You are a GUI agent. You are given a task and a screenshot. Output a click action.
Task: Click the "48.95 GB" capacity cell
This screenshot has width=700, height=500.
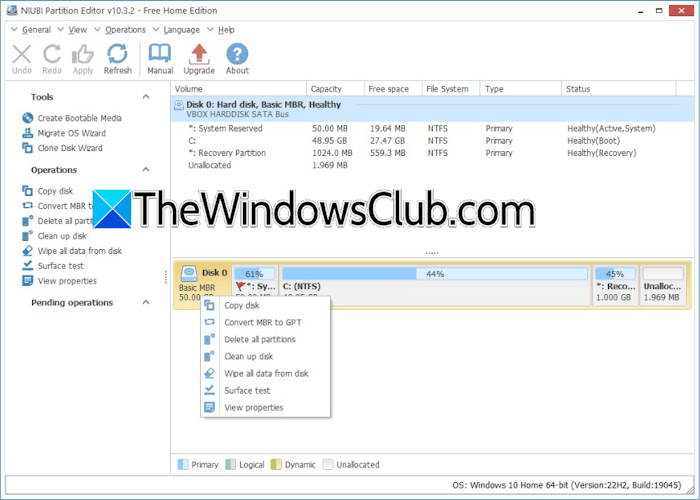click(329, 141)
